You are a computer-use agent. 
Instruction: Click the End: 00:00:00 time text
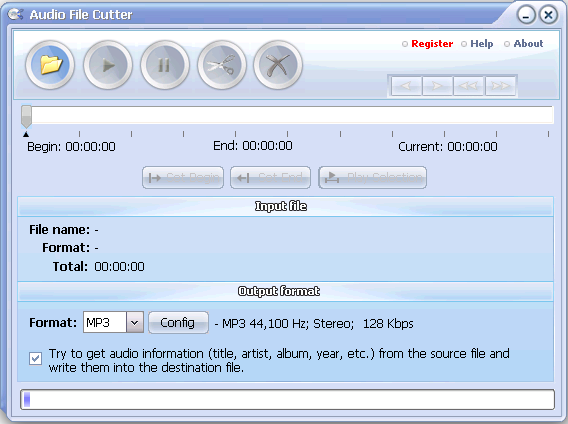253,146
